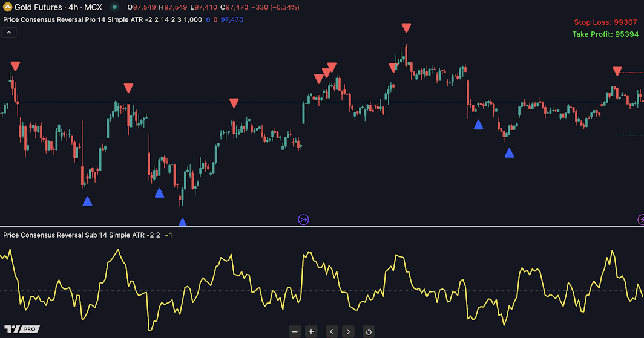Click the Stop Loss 99307 label

point(605,22)
